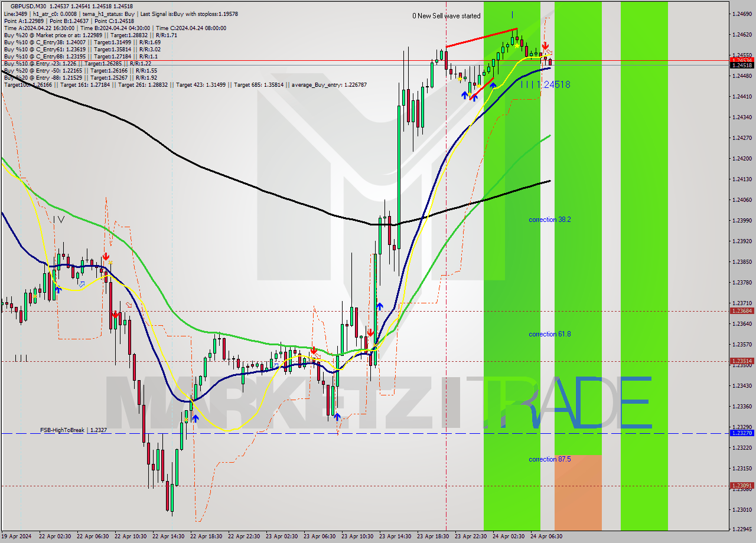756x543 pixels.
Task: Click the 'Buy %20 @ Entry -88: 1.21529' line
Action: (80, 77)
